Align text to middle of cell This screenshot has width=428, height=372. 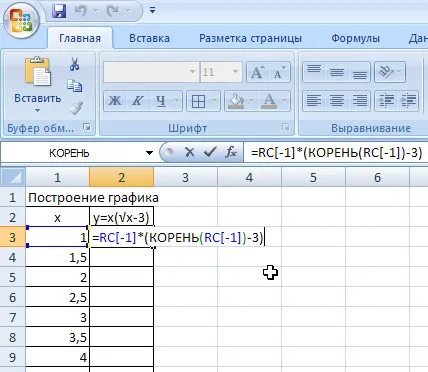pos(337,71)
